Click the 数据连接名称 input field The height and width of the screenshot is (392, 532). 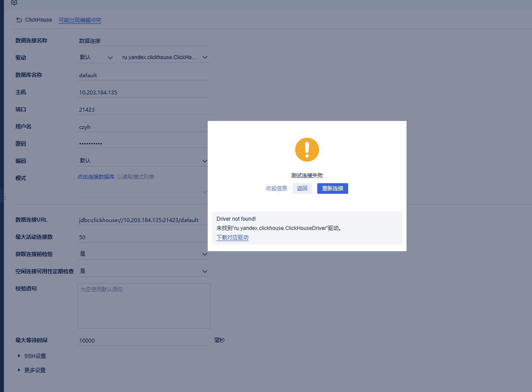143,41
